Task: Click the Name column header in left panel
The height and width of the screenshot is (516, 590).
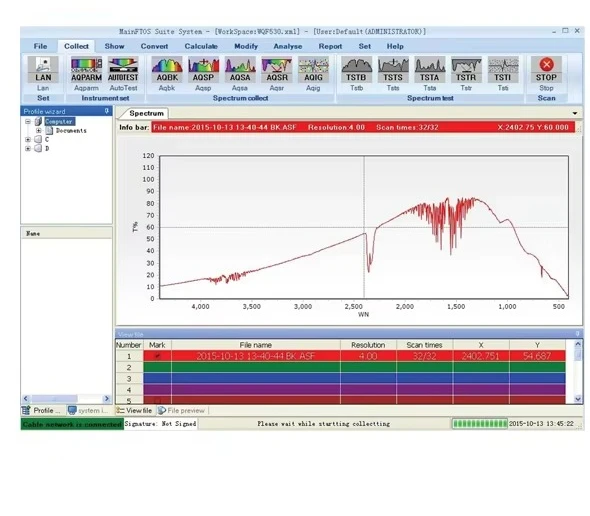Action: (x=67, y=233)
